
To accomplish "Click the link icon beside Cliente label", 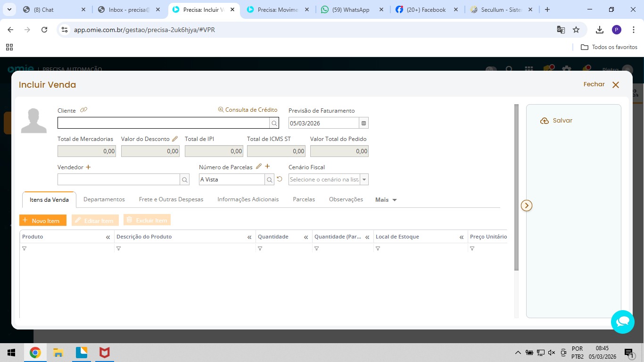I will tap(83, 110).
